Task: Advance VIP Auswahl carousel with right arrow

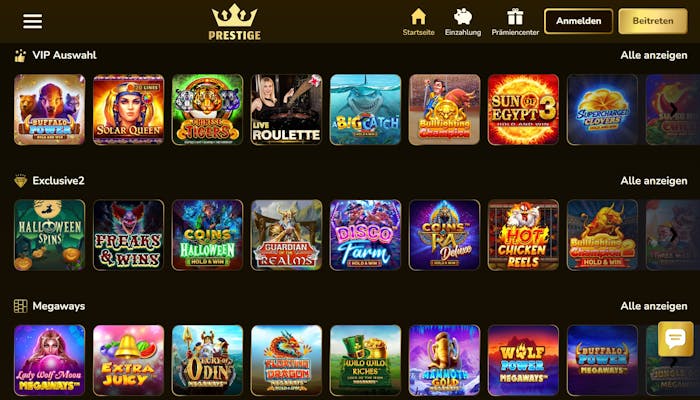Action: click(x=673, y=109)
